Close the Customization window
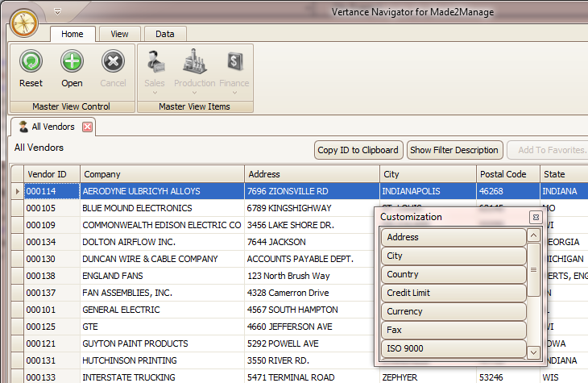The width and height of the screenshot is (588, 383). (536, 217)
